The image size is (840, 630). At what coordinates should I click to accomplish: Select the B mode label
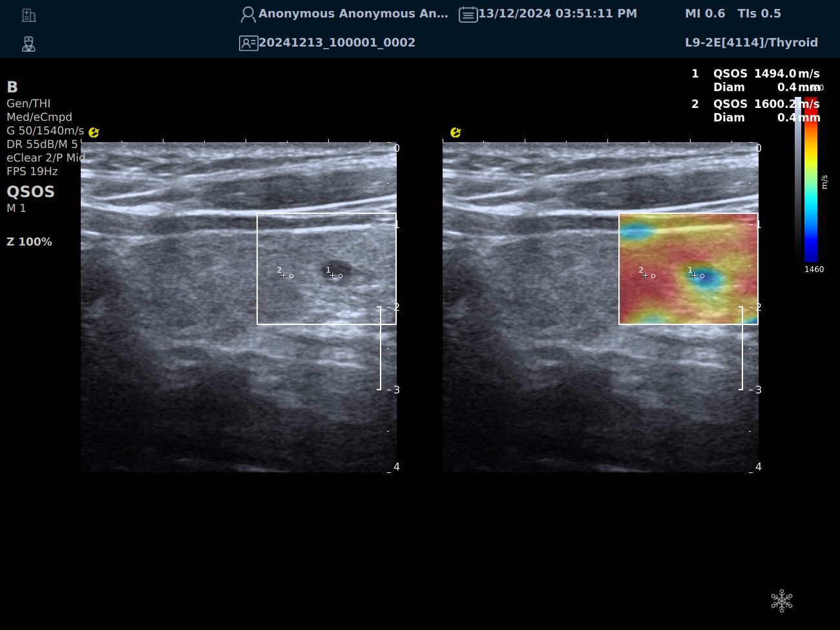[12, 87]
